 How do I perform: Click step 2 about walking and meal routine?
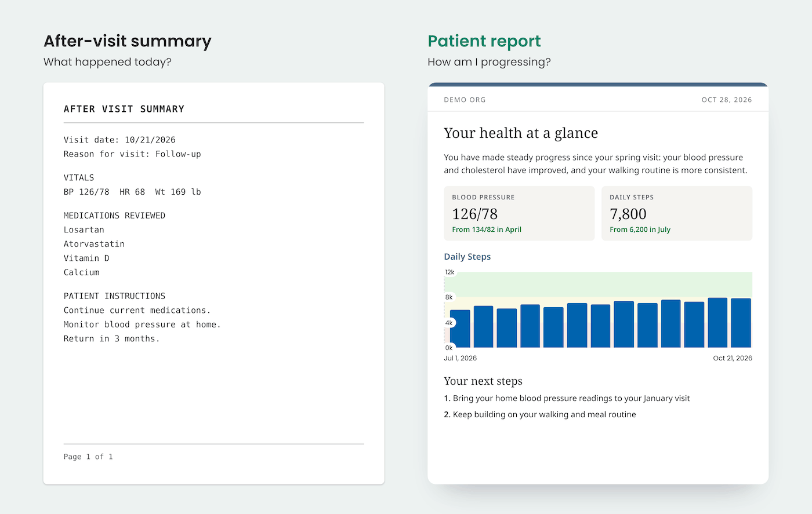[540, 414]
